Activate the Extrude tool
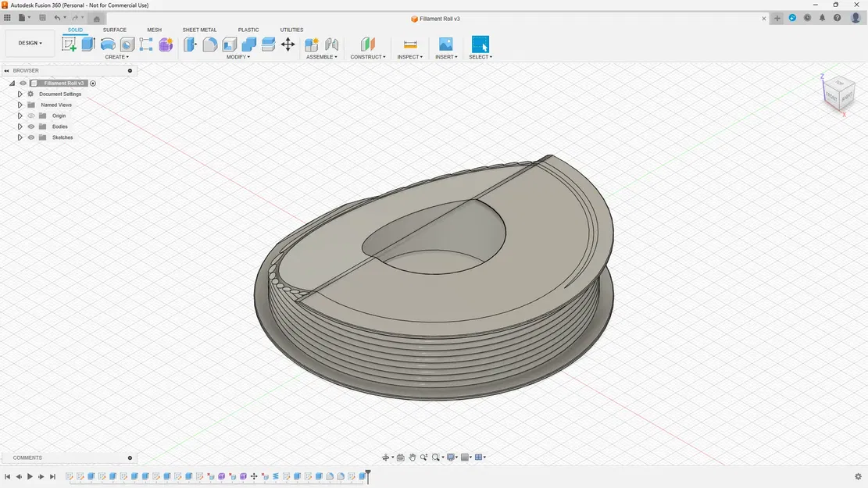 88,45
